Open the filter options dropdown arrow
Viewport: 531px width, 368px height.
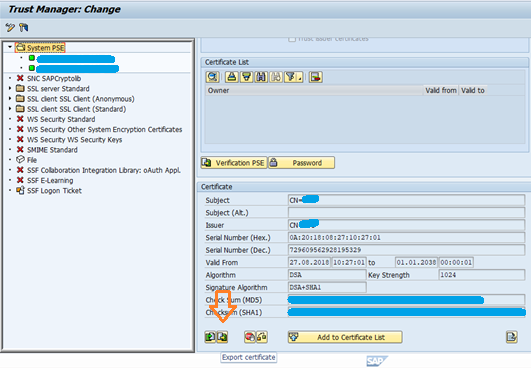(300, 78)
